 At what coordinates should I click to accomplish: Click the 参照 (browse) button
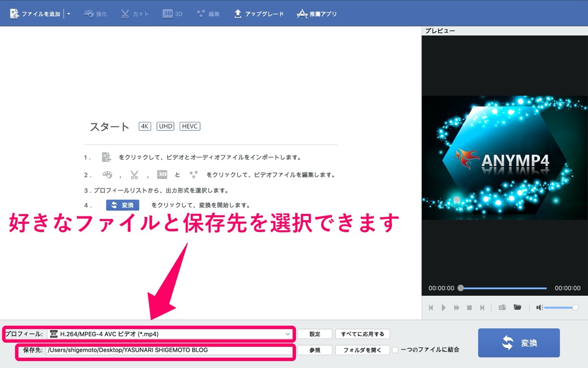coord(315,350)
